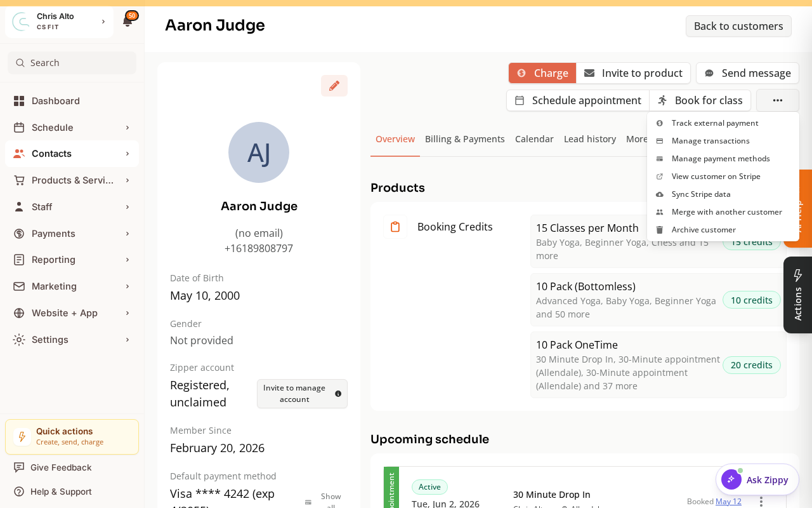Screen dimensions: 812x508
Task: Switch to the Calendar tab
Action: [x=534, y=139]
